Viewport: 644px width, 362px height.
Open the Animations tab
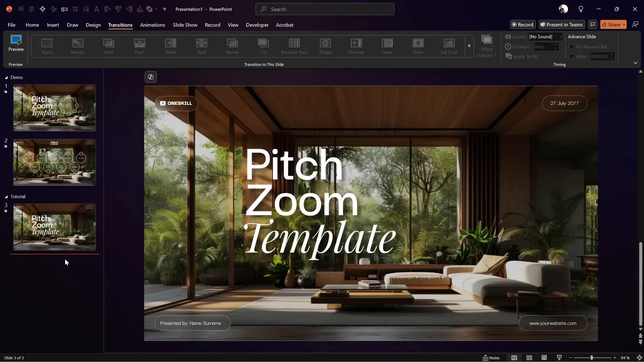click(152, 25)
